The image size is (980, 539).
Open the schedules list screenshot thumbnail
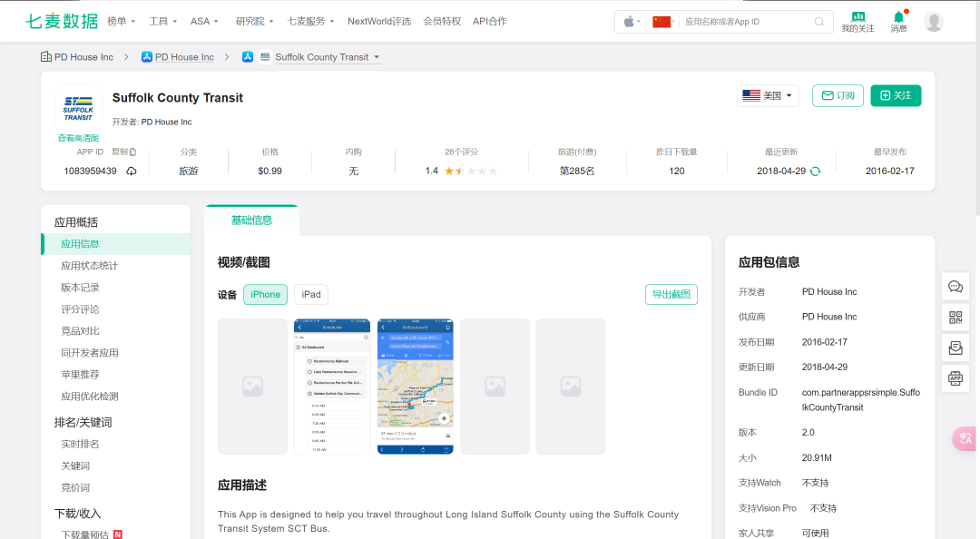click(x=332, y=387)
